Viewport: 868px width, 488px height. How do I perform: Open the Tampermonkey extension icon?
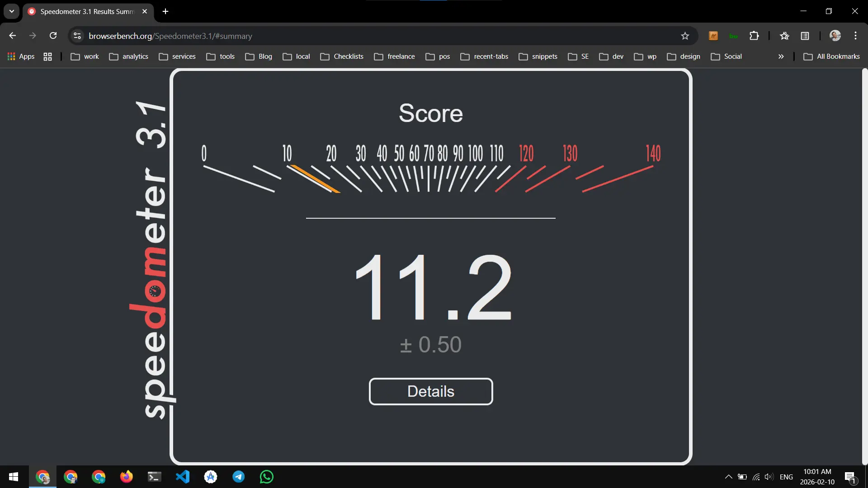(713, 36)
